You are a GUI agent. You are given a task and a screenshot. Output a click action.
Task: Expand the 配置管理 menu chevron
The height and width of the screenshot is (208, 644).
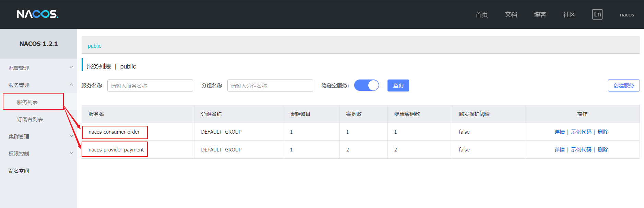(x=71, y=68)
